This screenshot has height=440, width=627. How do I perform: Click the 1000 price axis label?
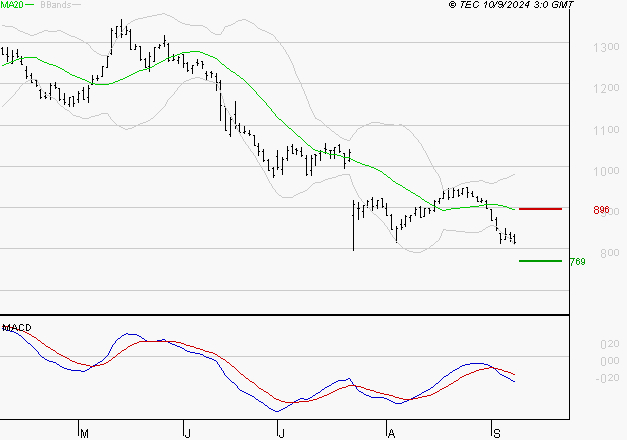[606, 171]
